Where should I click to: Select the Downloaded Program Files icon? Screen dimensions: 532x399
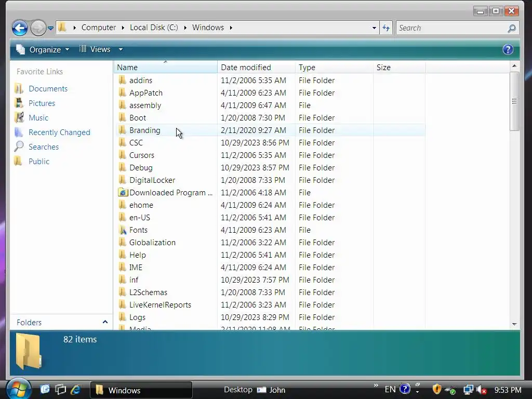click(x=123, y=192)
